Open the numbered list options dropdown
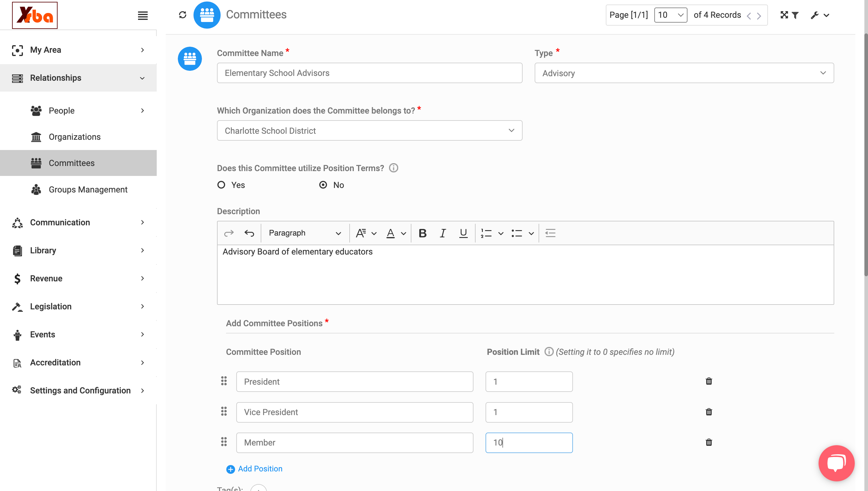The image size is (868, 491). tap(501, 233)
